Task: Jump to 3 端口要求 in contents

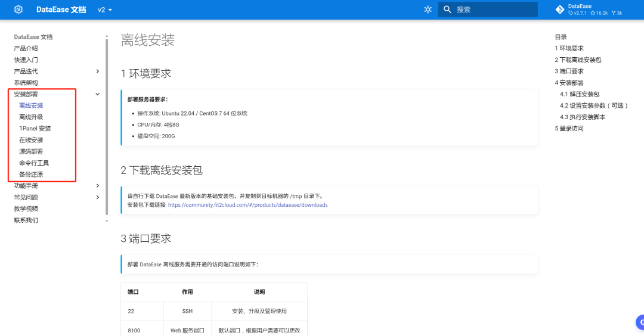Action: pyautogui.click(x=569, y=71)
